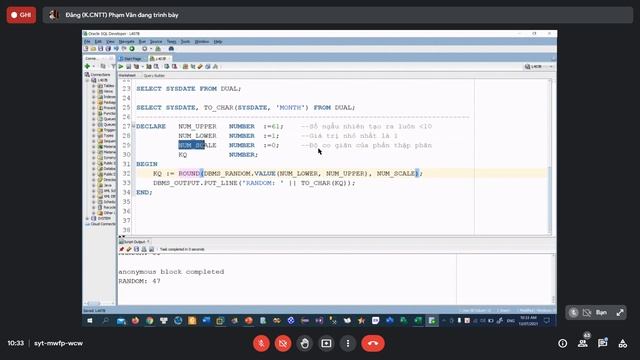Click the Run Script icon beside Run Statement
The height and width of the screenshot is (360, 640).
pyautogui.click(x=129, y=67)
